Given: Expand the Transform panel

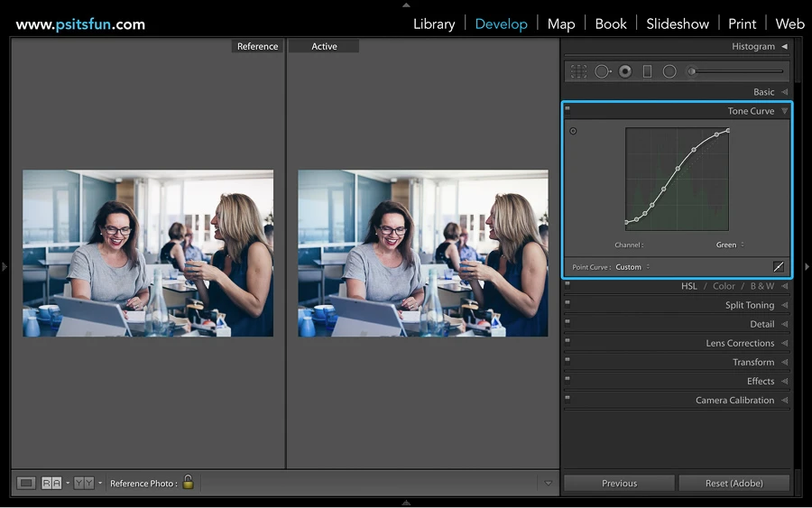Looking at the screenshot, I should (785, 362).
